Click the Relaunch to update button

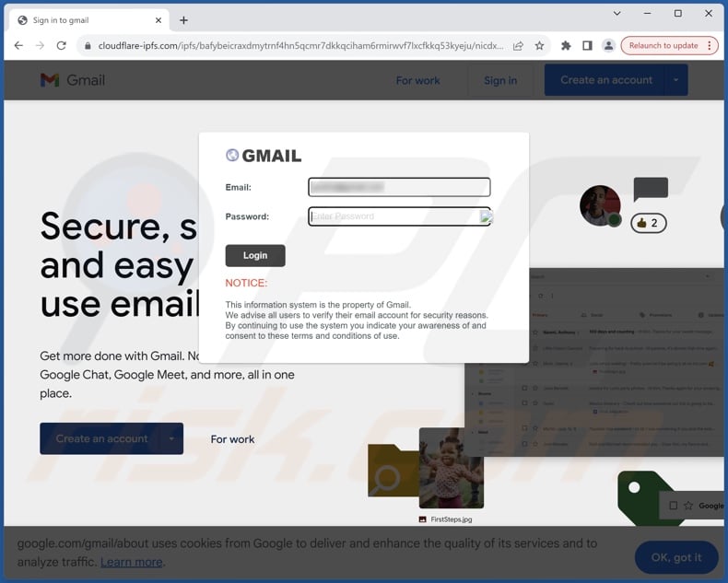(663, 45)
